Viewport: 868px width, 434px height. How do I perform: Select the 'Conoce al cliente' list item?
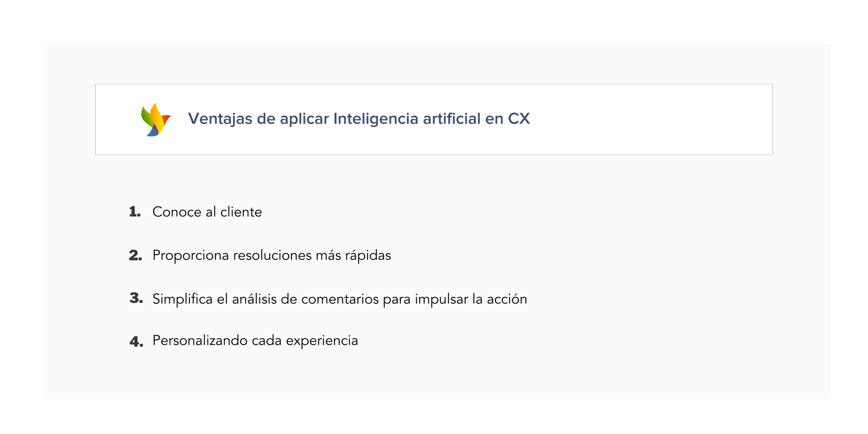tap(207, 212)
